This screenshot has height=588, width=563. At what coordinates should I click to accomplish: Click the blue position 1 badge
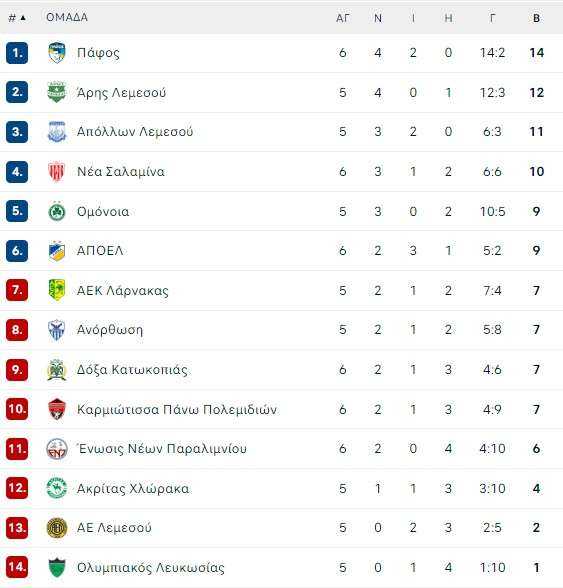(x=17, y=53)
